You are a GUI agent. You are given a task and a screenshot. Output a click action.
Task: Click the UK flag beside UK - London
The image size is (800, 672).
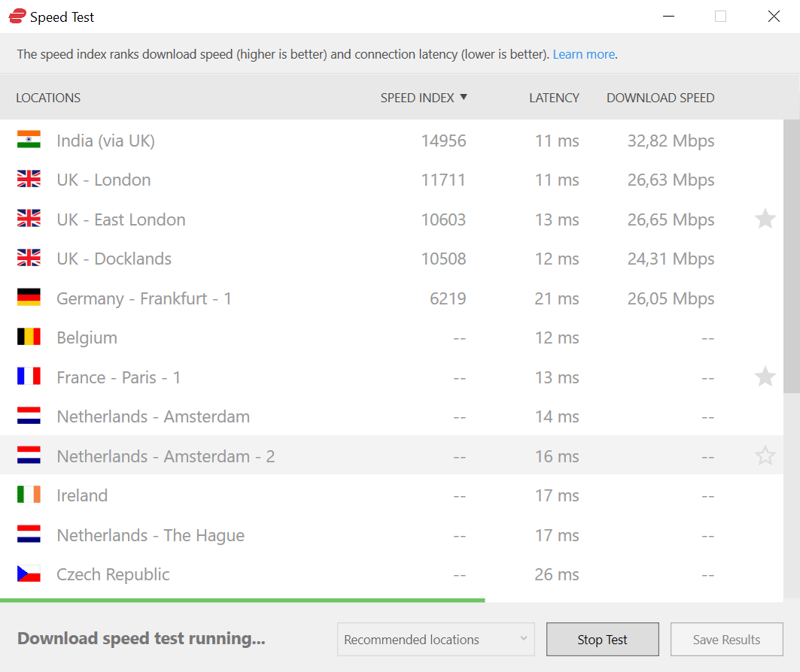29,179
